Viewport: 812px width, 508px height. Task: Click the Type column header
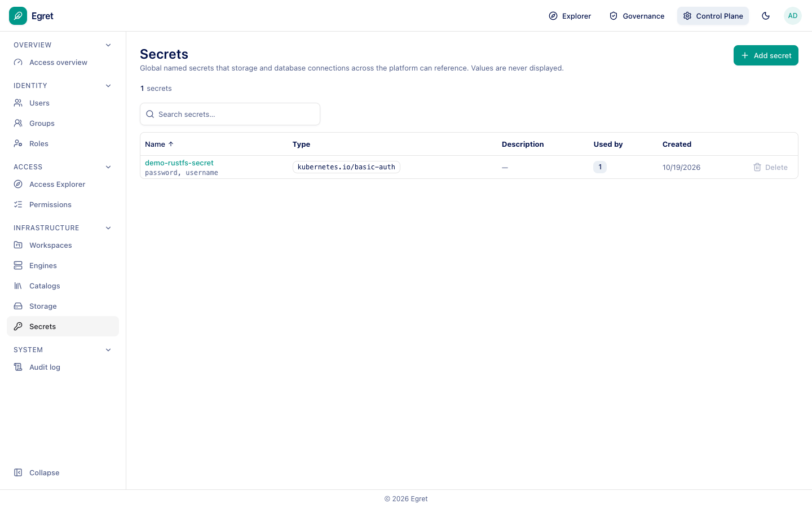pyautogui.click(x=301, y=144)
